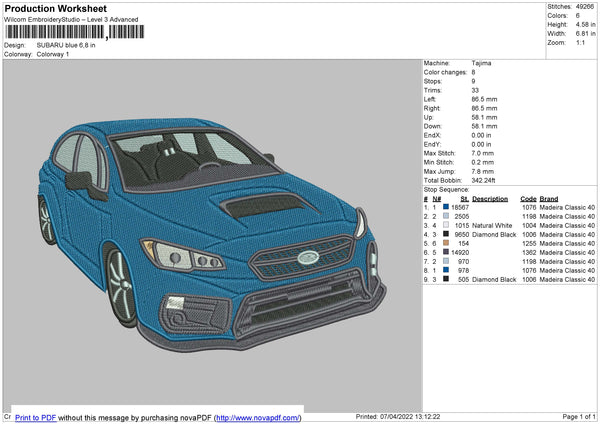This screenshot has width=600, height=424.
Task: Click the 'Brand' column header
Action: pos(549,199)
